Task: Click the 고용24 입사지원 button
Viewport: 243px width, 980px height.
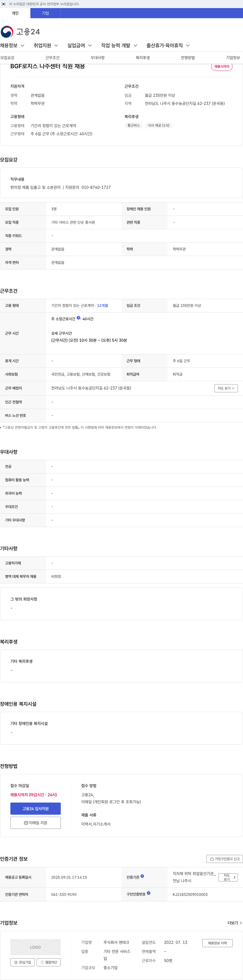Action: tap(35, 809)
